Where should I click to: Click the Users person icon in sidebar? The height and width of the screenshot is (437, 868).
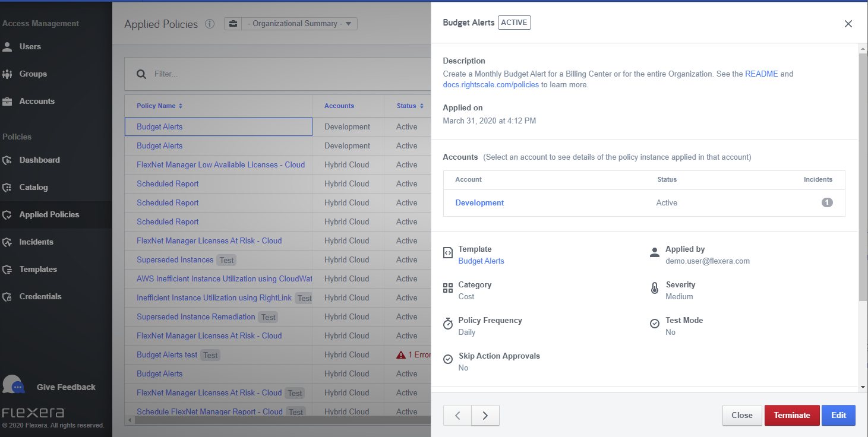(x=7, y=46)
